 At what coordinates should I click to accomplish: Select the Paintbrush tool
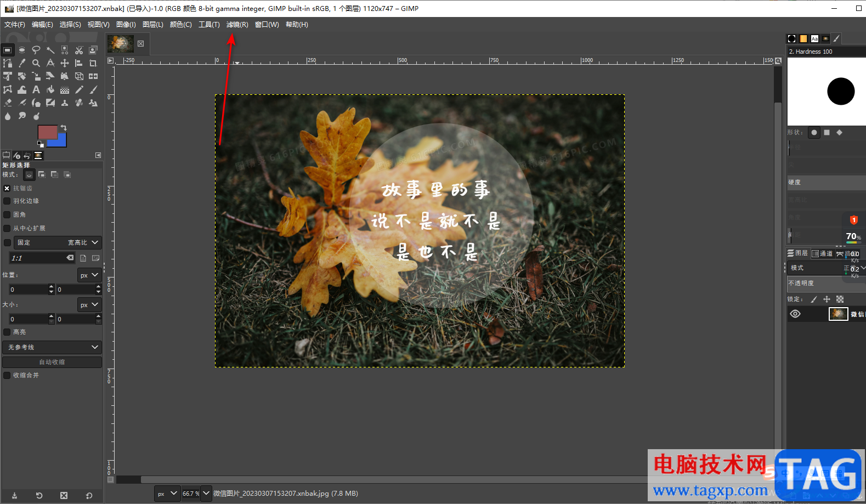(93, 89)
